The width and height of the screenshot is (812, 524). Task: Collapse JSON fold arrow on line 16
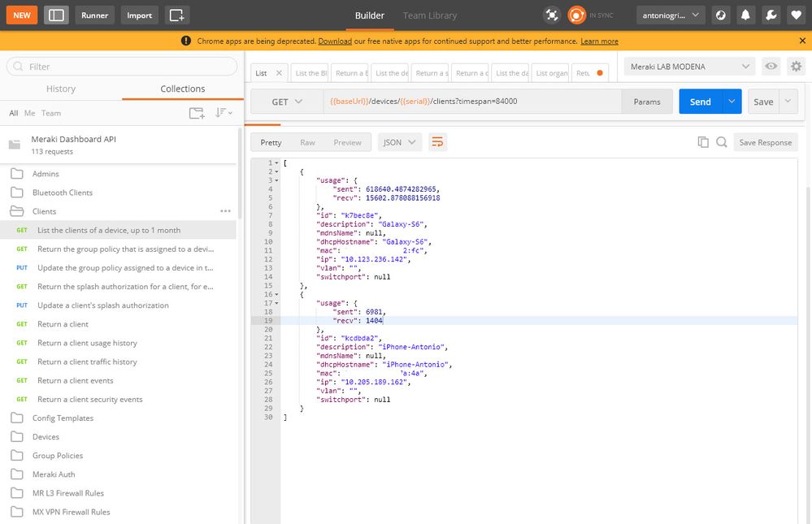point(276,294)
